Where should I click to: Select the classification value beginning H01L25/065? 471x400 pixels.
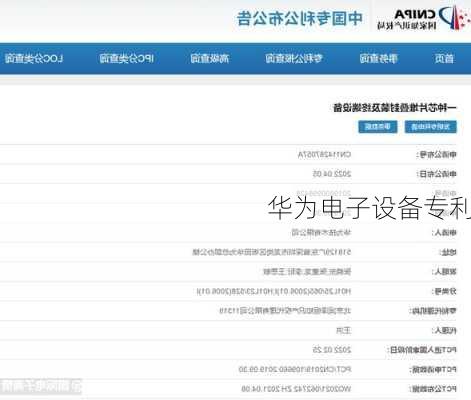[274, 291]
